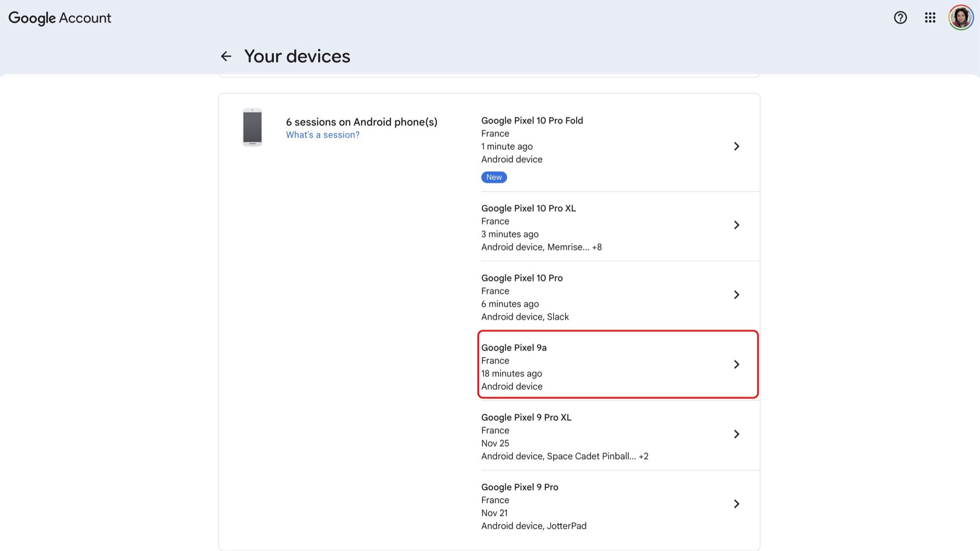
Task: Click the New badge on Pixel 10 Pro Fold
Action: 493,177
